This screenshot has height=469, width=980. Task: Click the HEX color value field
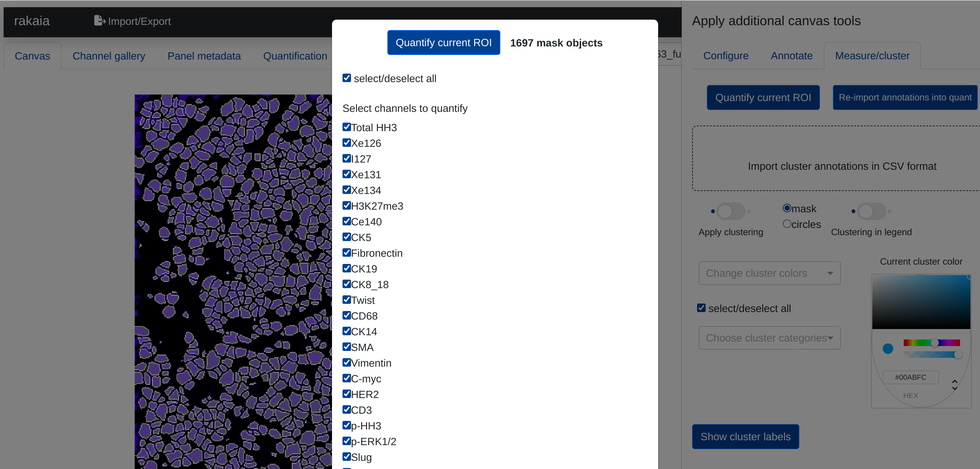(910, 377)
